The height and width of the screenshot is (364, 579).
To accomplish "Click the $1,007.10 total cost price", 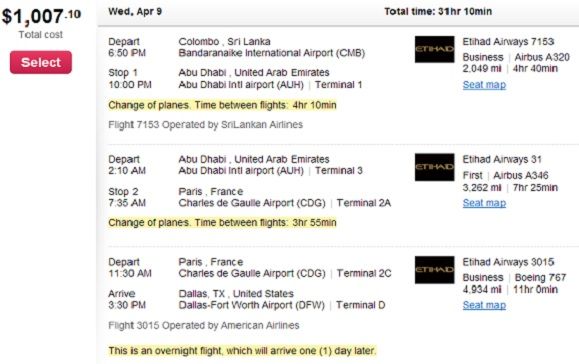I will [41, 17].
